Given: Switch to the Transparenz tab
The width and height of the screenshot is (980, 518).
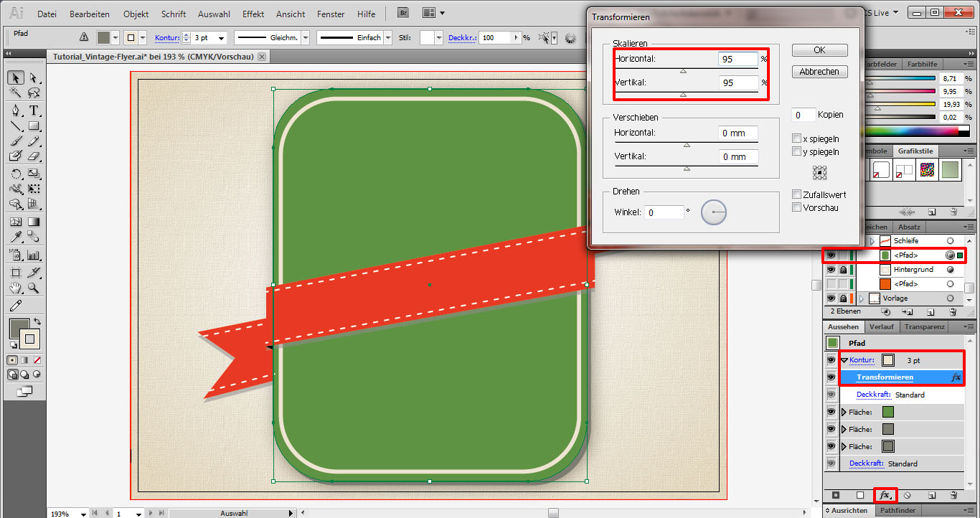Looking at the screenshot, I should (x=924, y=327).
